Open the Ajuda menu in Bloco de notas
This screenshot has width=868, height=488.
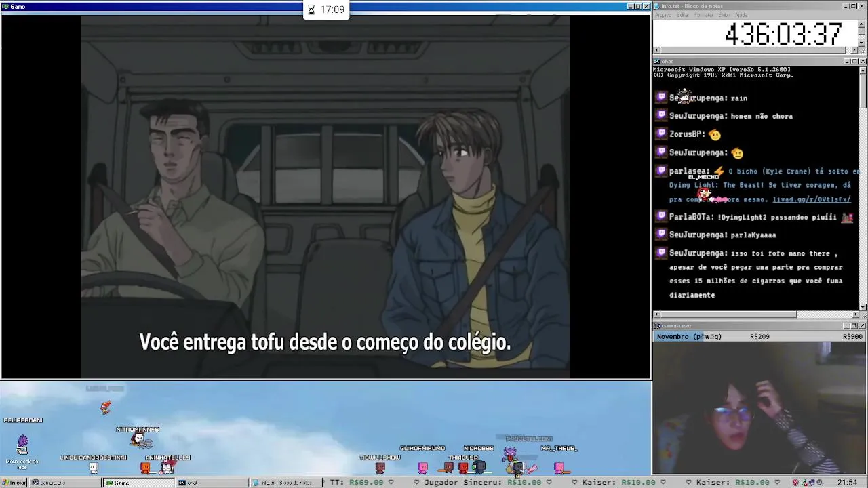pyautogui.click(x=741, y=15)
